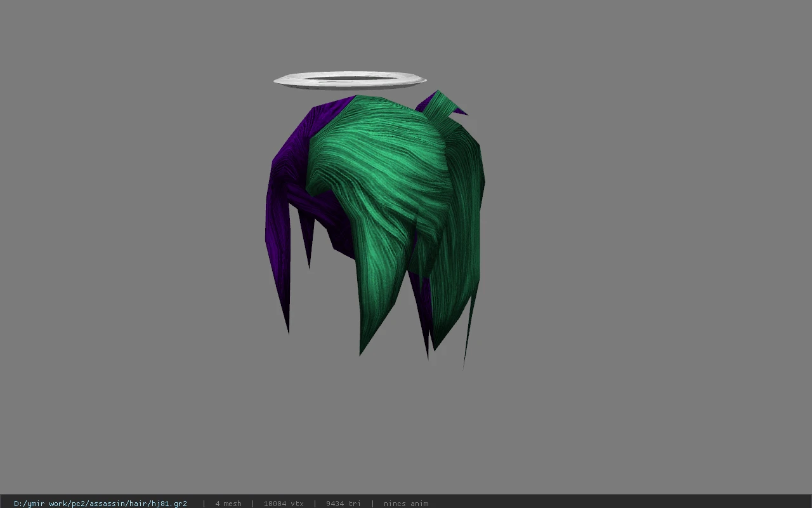Click the '10004 vtx' vertex count
Screen dimensions: 812x508
(x=284, y=504)
